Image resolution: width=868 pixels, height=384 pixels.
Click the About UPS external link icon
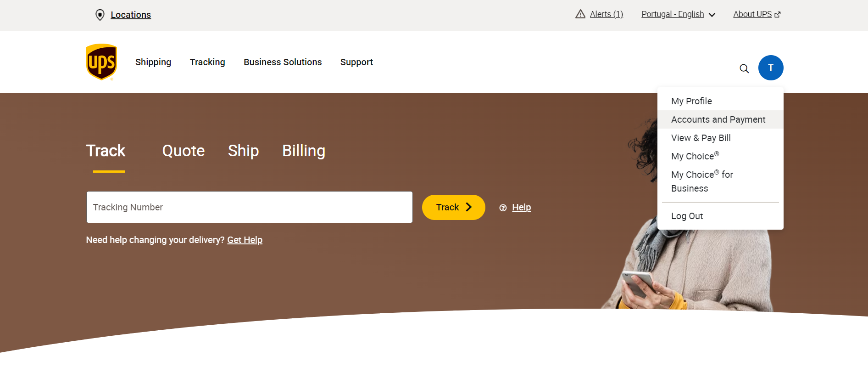(x=777, y=15)
